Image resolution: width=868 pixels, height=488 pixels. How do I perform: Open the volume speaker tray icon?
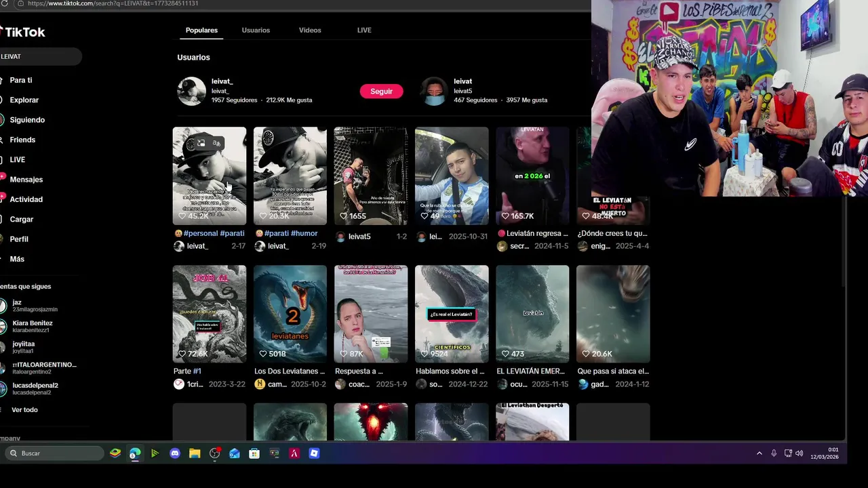pyautogui.click(x=800, y=453)
